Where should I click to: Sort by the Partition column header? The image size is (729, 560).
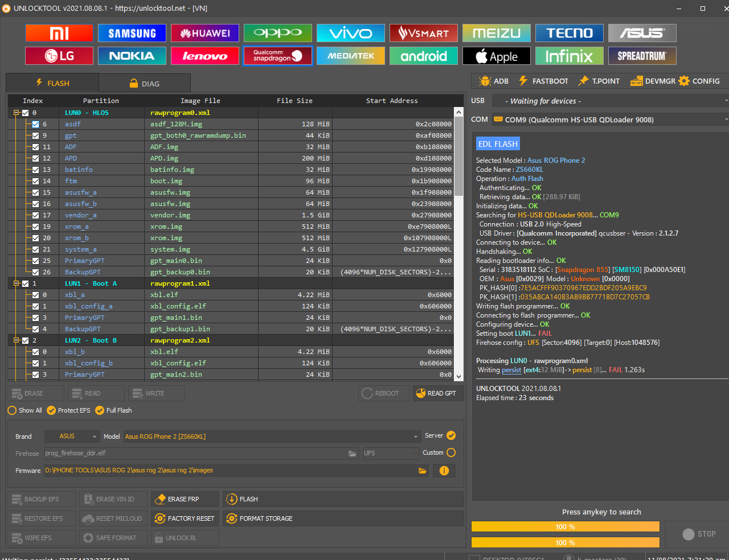(x=101, y=101)
